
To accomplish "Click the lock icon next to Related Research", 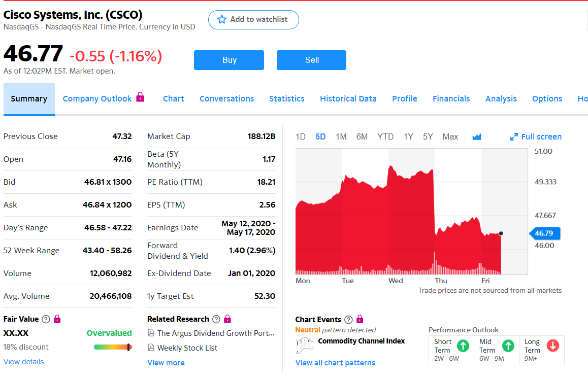I will click(227, 319).
